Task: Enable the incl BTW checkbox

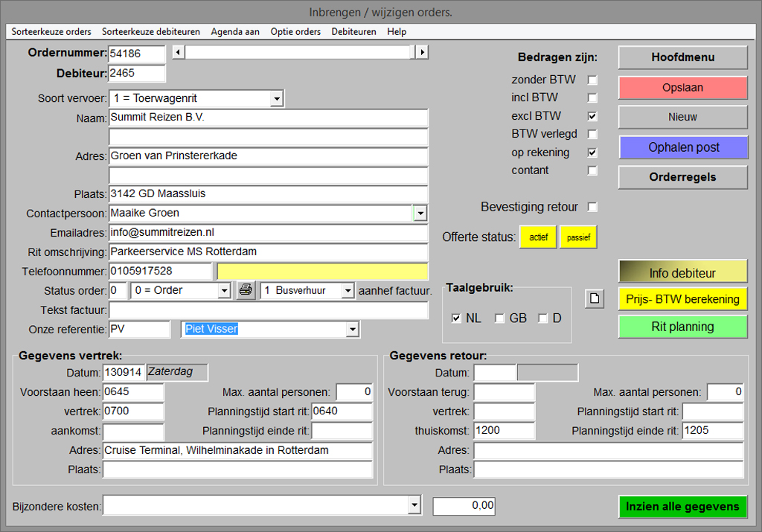Action: 592,97
